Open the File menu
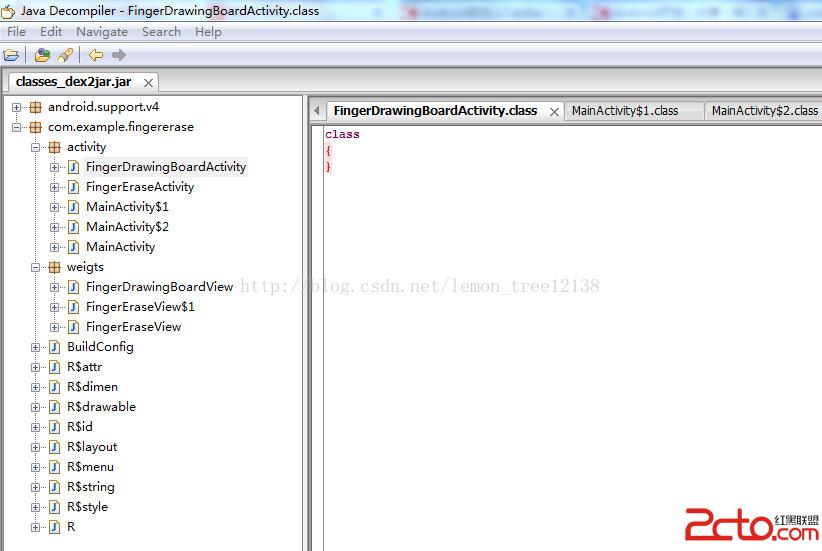 tap(16, 32)
